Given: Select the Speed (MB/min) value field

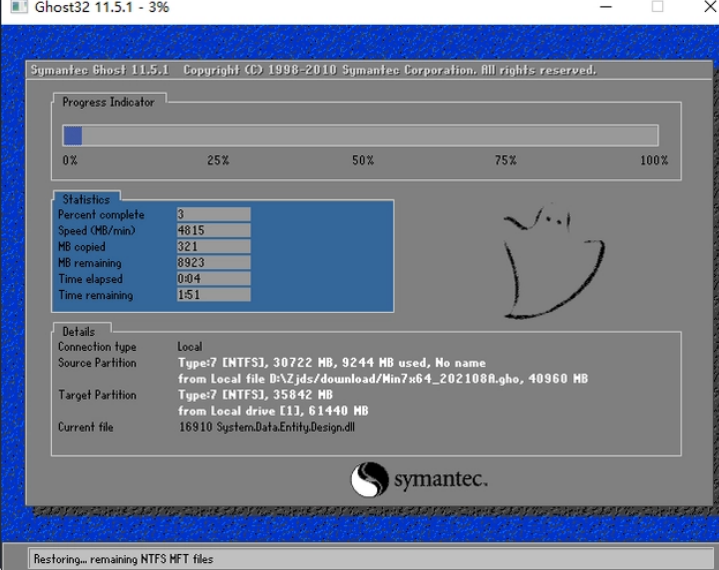Looking at the screenshot, I should (212, 231).
